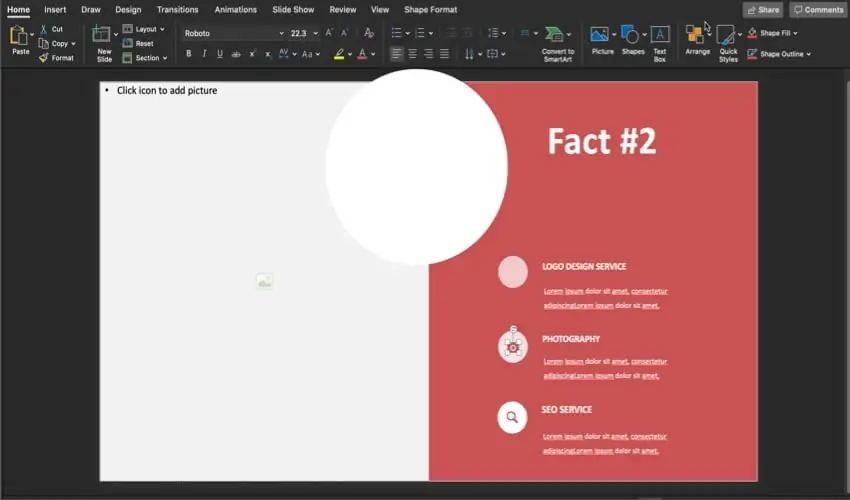Open the Roboto font name dropdown
Image resolution: width=850 pixels, height=500 pixels.
click(281, 33)
